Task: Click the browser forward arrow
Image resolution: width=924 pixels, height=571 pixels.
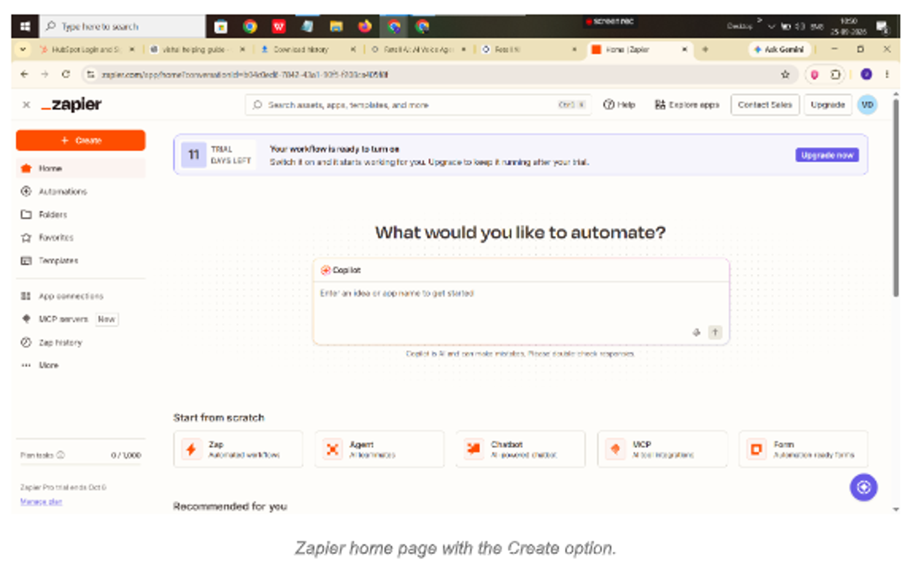Action: coord(45,74)
